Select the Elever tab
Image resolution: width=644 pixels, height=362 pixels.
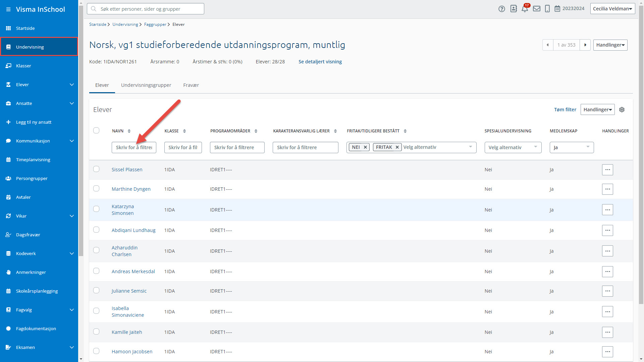click(x=102, y=85)
